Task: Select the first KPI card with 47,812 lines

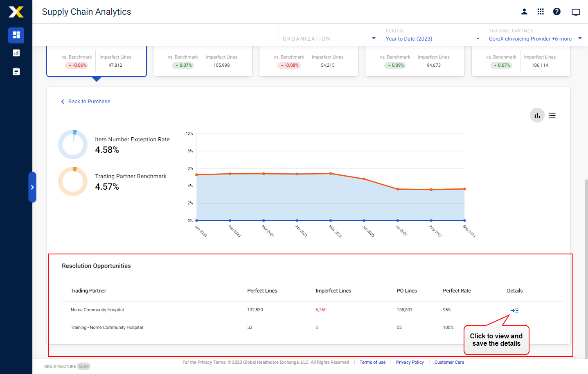Action: (96, 61)
